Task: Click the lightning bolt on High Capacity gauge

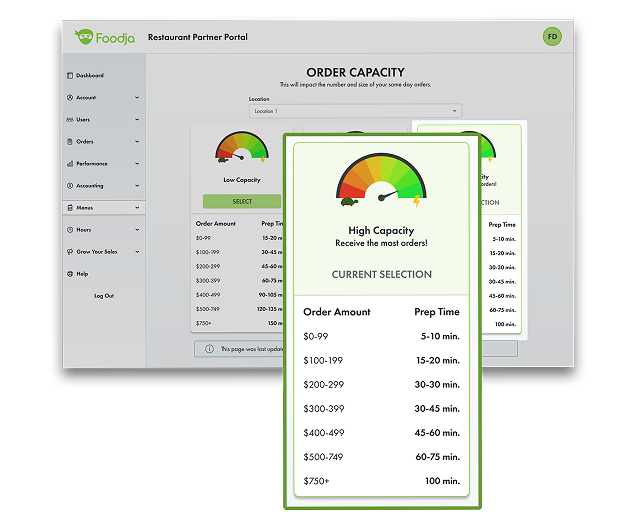Action: [416, 201]
